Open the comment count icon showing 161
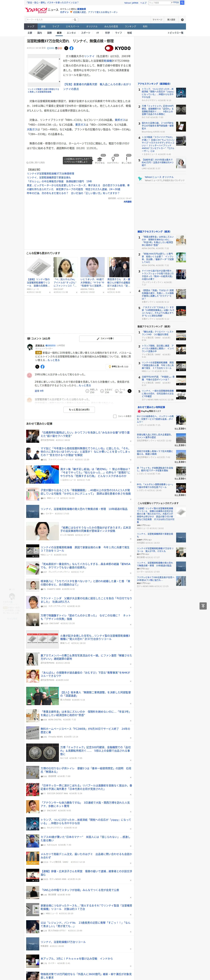Screen dimensions: 210x980 pyautogui.click(x=51, y=48)
